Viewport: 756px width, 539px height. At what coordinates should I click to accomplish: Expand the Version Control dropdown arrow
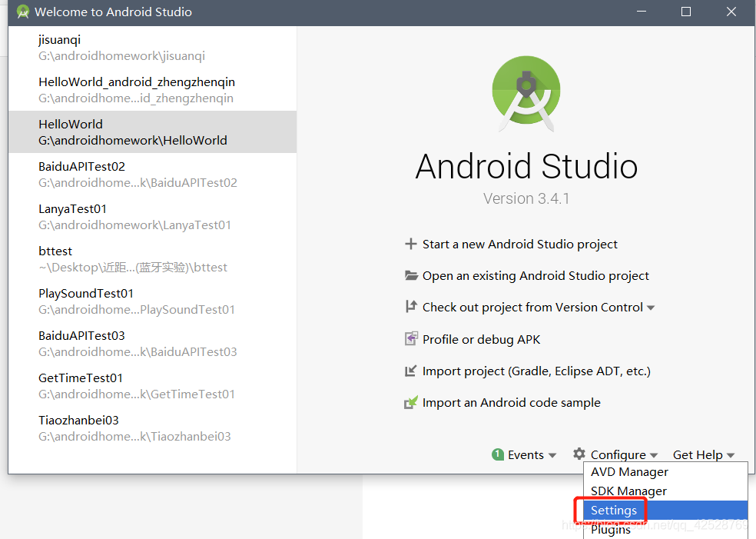click(651, 308)
